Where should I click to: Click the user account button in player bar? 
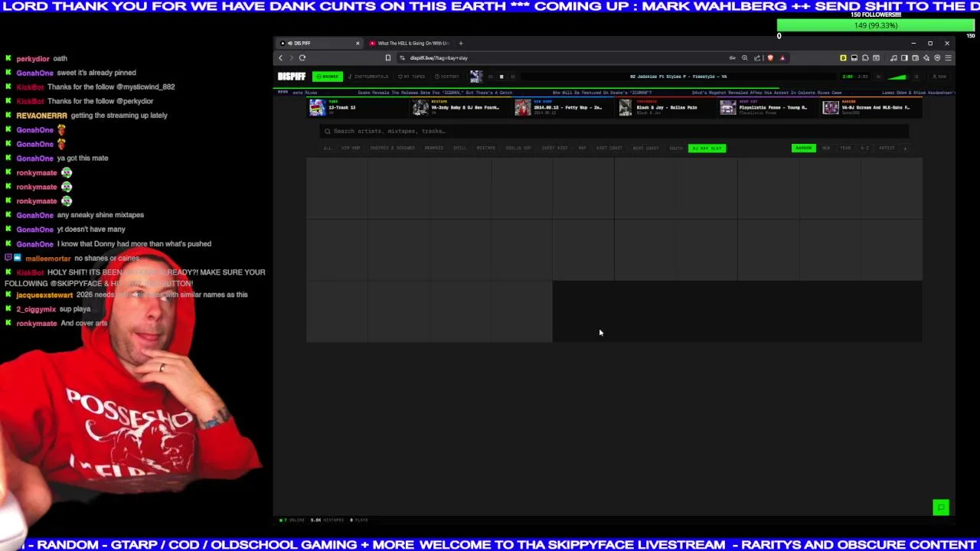tap(939, 77)
